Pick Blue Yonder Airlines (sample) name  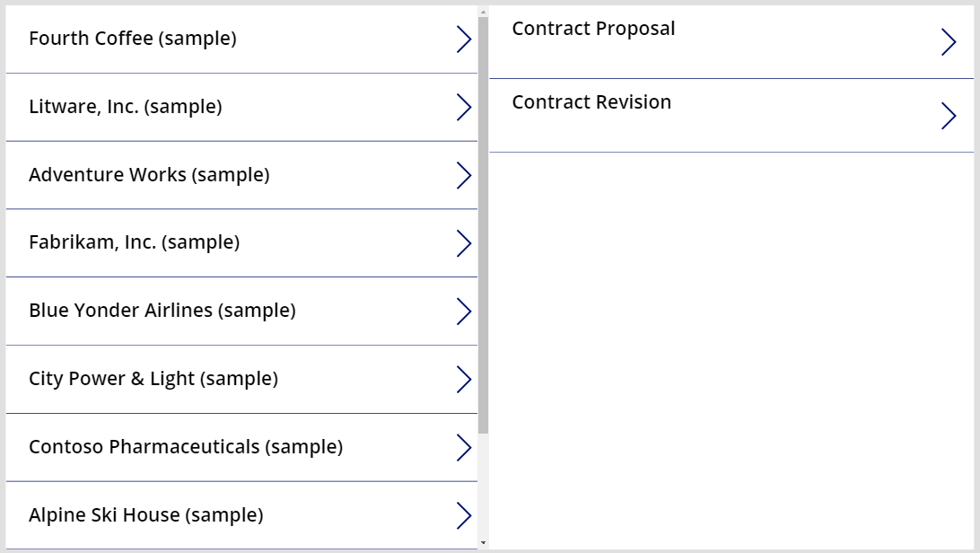[x=162, y=311]
